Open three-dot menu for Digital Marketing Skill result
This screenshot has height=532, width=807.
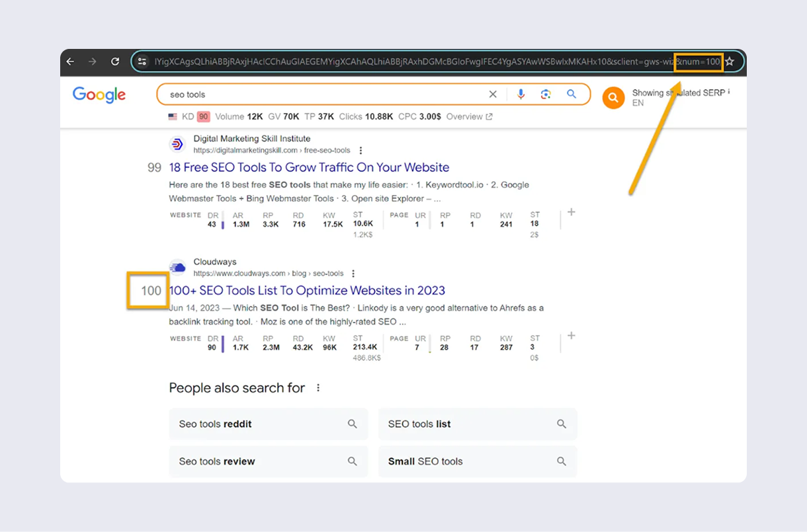(361, 151)
